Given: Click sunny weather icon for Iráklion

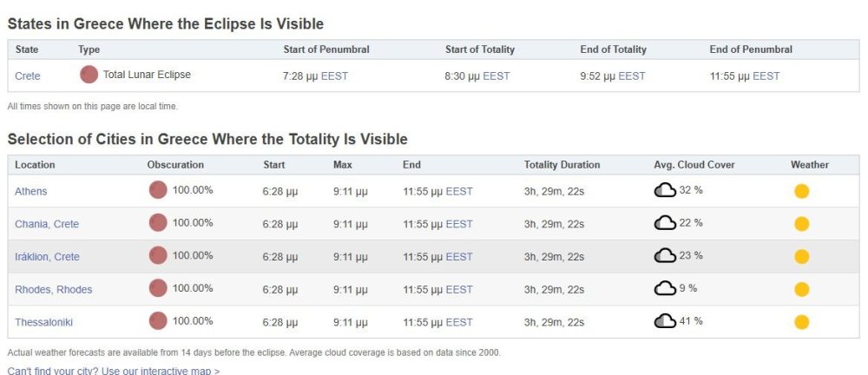Looking at the screenshot, I should 801,257.
